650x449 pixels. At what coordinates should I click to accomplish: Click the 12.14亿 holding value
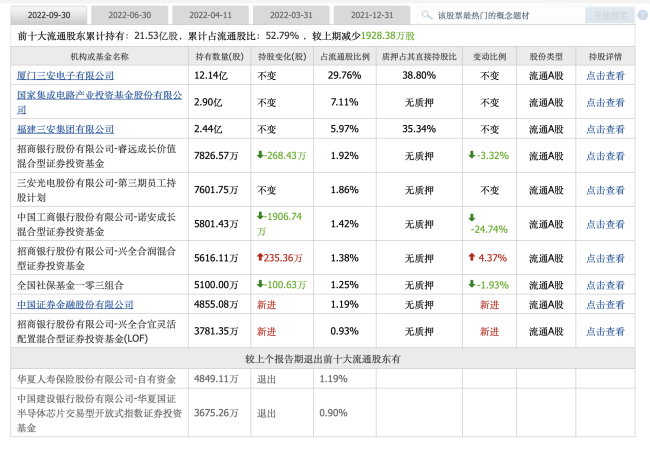coord(211,76)
